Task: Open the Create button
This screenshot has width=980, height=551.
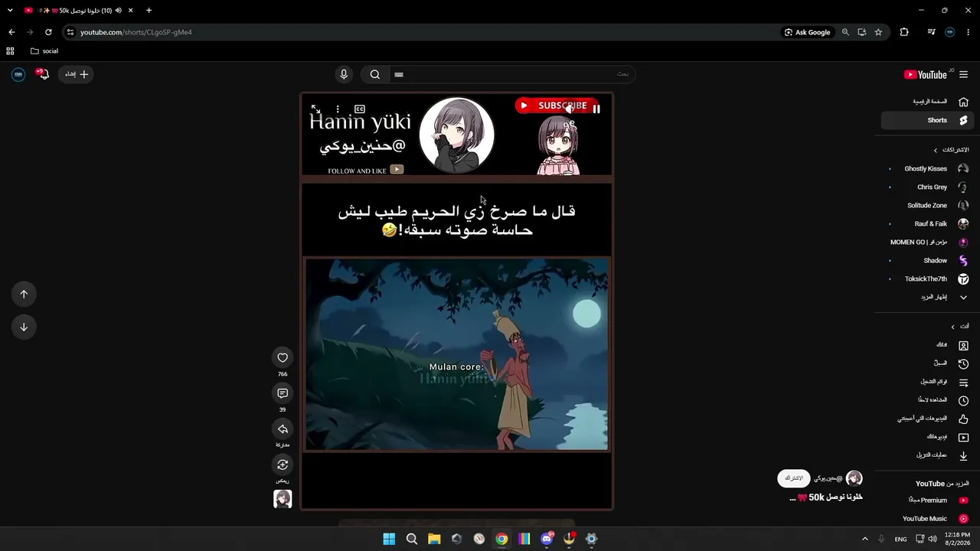Action: (77, 74)
